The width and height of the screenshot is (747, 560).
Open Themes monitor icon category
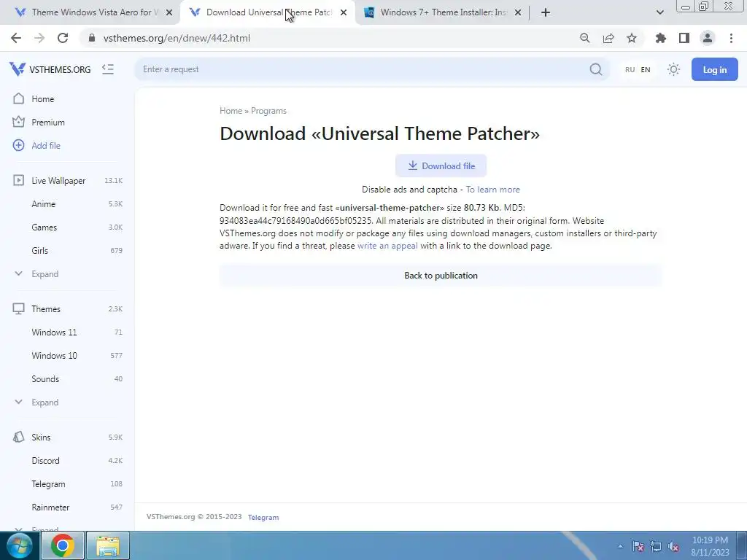point(18,308)
